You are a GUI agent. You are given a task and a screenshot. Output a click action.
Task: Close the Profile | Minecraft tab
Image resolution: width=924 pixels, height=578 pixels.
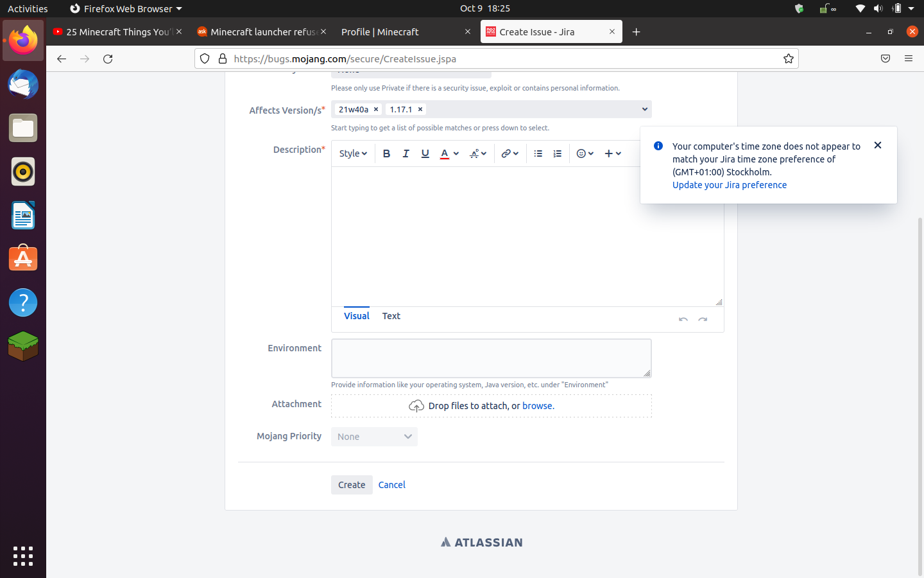pyautogui.click(x=468, y=31)
